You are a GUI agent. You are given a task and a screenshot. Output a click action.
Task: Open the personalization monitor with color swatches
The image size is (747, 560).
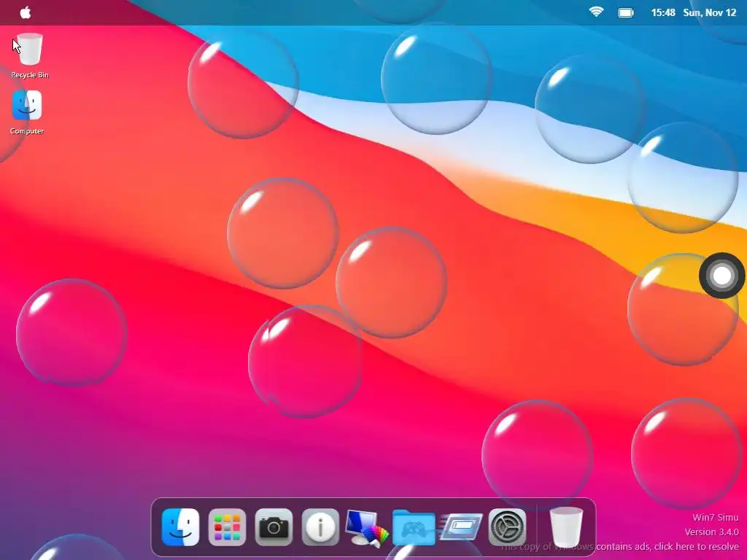(x=366, y=527)
